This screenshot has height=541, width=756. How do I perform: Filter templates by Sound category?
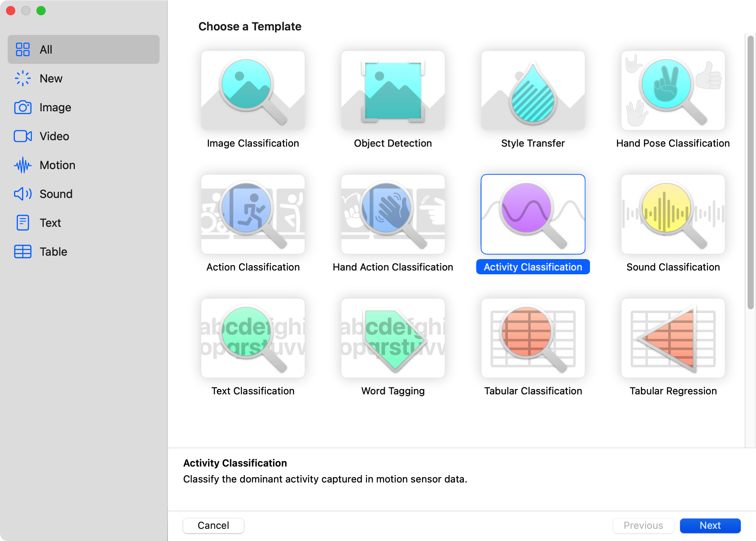point(55,194)
